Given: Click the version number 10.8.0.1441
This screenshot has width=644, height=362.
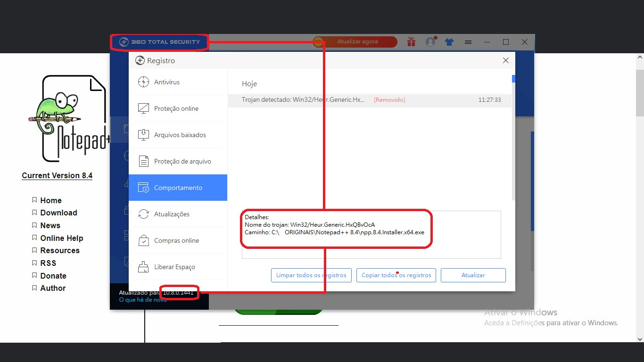Looking at the screenshot, I should [178, 293].
